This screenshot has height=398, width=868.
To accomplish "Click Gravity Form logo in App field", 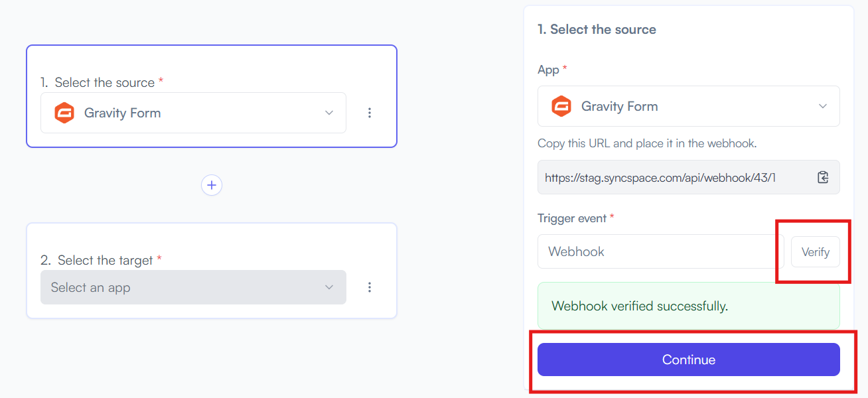I will point(561,106).
